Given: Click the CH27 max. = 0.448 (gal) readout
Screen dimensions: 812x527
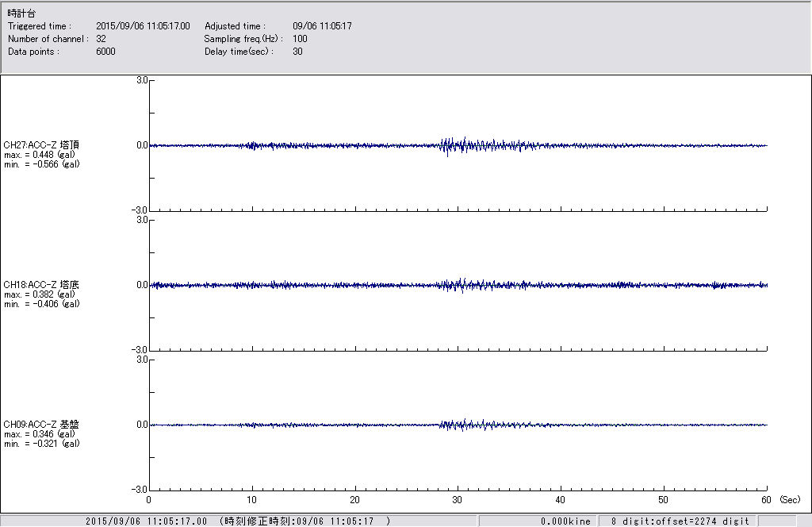Looking at the screenshot, I should [40, 155].
